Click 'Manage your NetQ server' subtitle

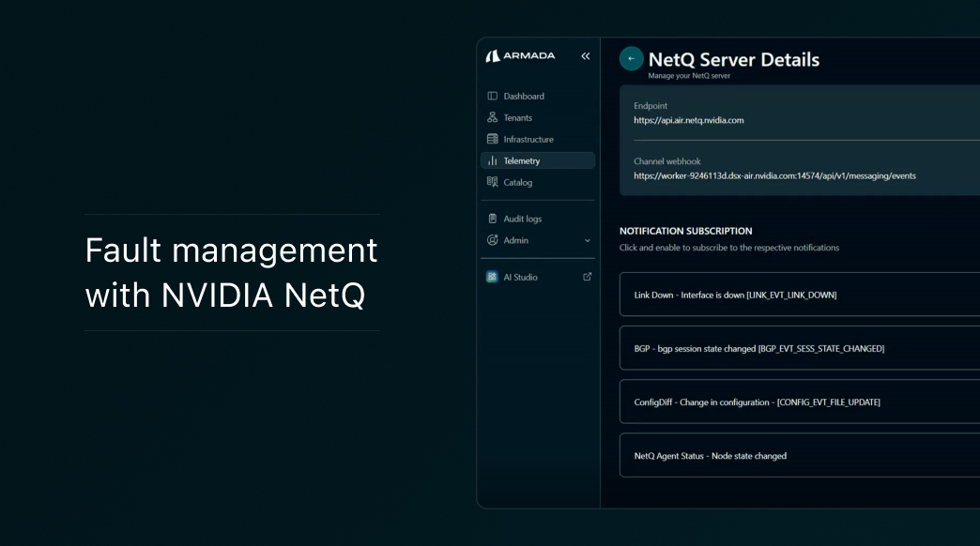(689, 76)
